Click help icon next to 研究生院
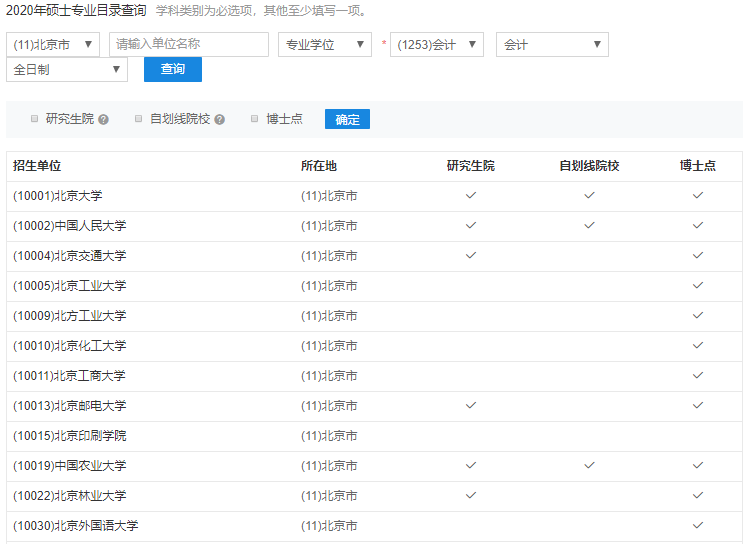The height and width of the screenshot is (544, 747). (x=103, y=120)
